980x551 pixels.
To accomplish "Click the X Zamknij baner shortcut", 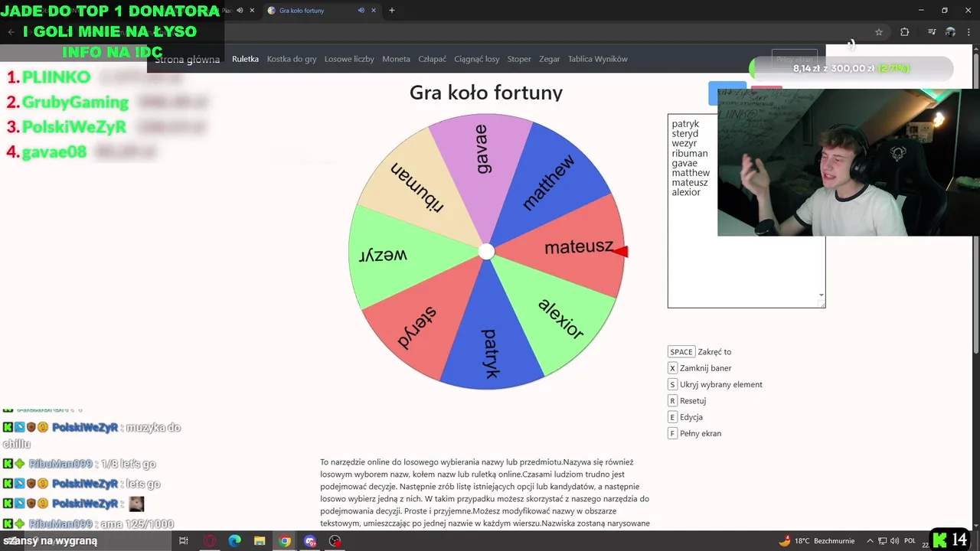I will point(700,368).
